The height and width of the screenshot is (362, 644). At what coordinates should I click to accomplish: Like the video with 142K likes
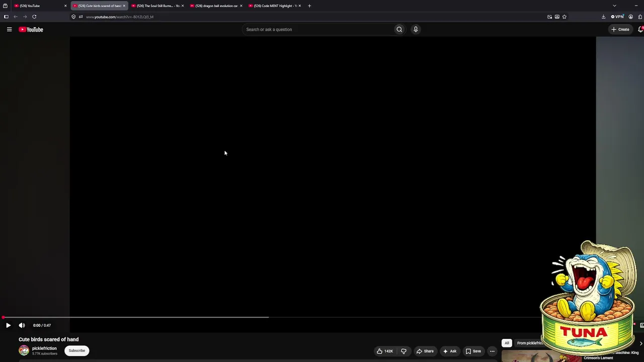point(385,351)
